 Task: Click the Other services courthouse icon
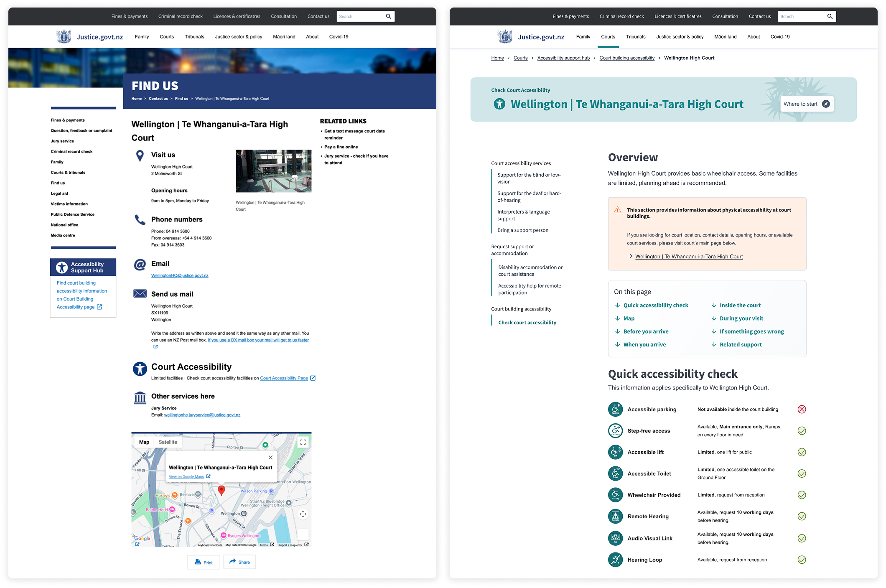click(x=140, y=397)
